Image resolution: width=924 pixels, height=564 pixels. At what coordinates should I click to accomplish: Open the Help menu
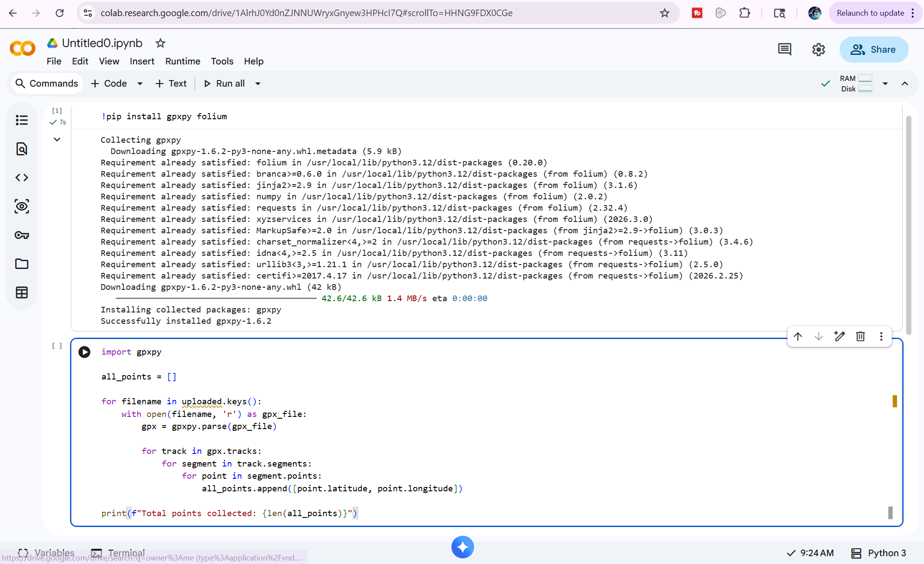254,61
